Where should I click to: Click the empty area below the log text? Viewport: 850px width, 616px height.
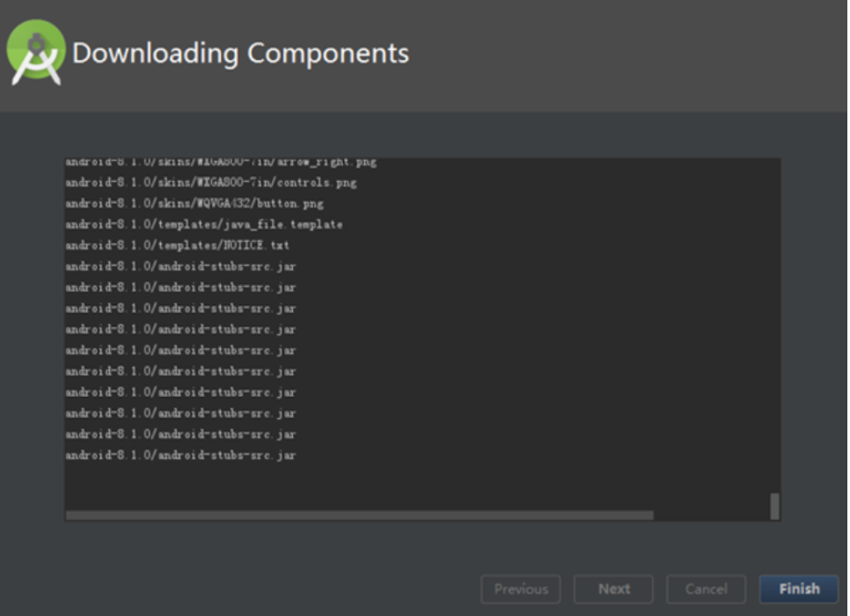pos(396,484)
